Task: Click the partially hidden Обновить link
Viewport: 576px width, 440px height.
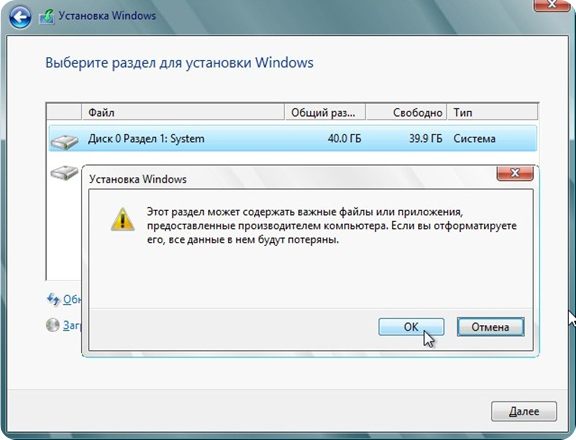Action: point(72,300)
